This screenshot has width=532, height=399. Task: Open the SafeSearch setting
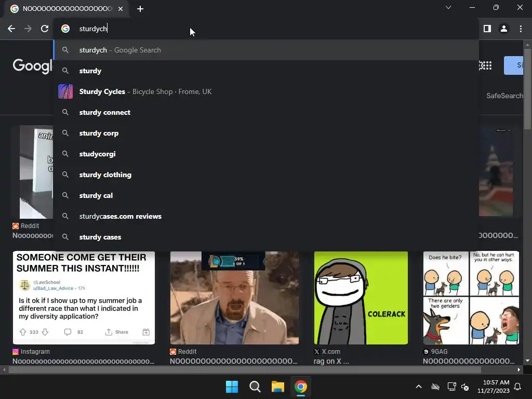tap(504, 96)
